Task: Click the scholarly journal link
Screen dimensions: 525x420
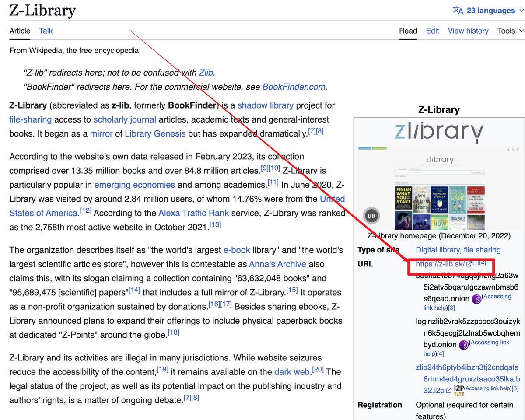Action: 125,119
